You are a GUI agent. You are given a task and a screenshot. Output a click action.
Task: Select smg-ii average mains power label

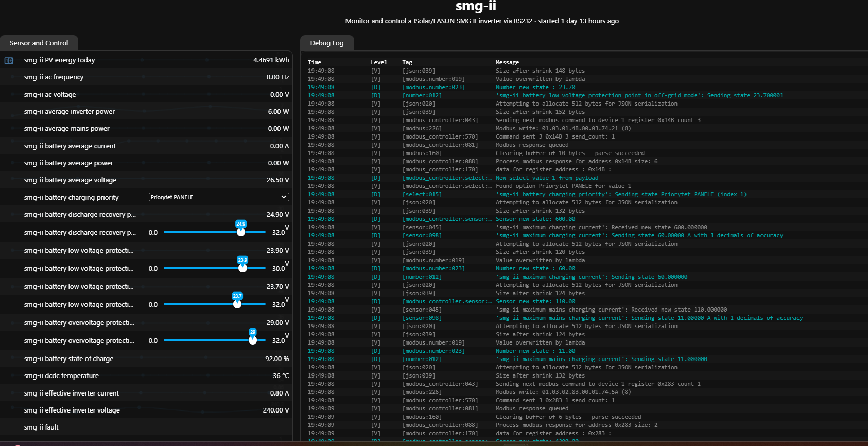67,129
